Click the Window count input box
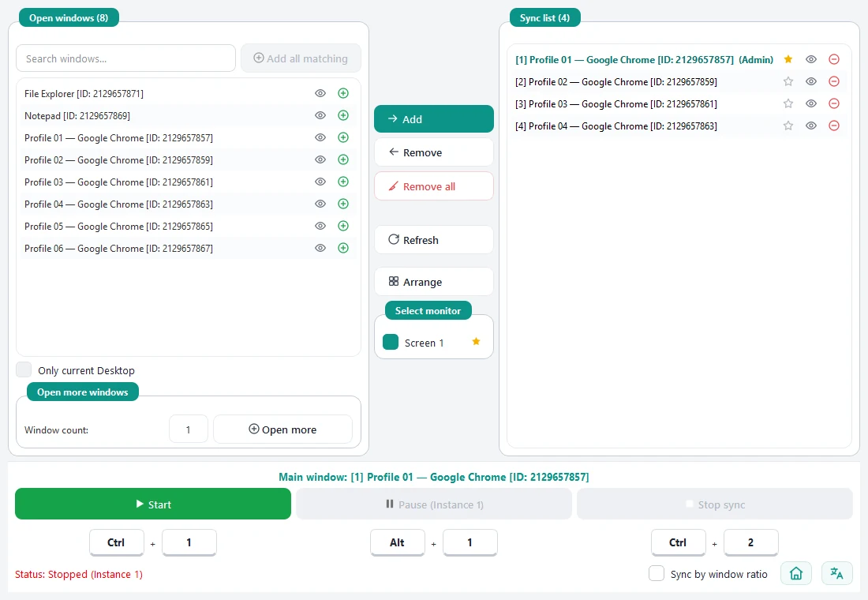868x600 pixels. (189, 429)
